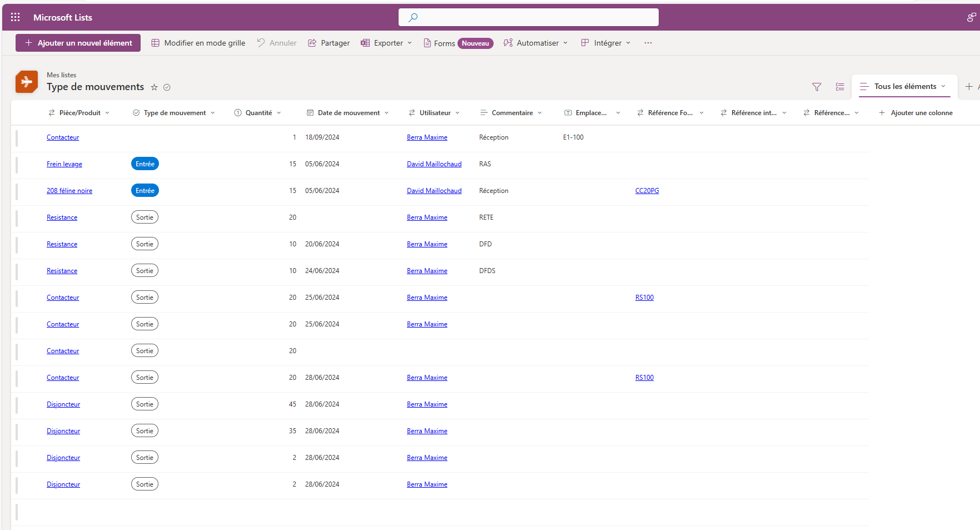Click Modifier en mode grille

(x=198, y=43)
